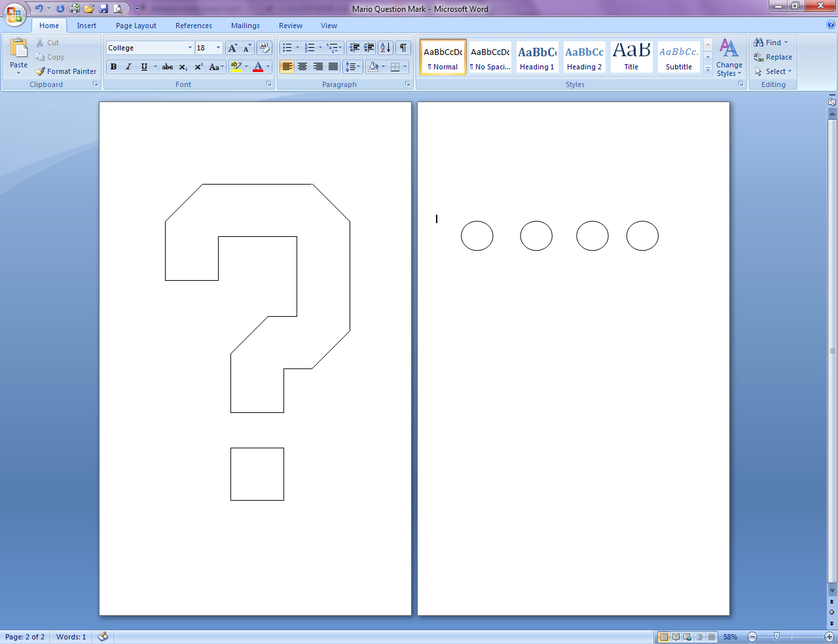The height and width of the screenshot is (644, 838).
Task: Open the line spacing dropdown
Action: (353, 67)
